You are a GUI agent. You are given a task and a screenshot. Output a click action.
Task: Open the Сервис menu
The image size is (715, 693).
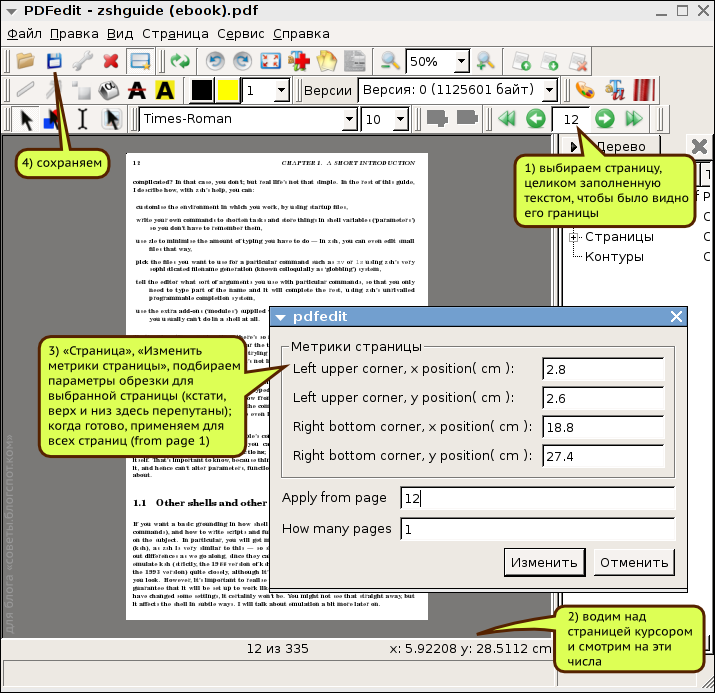tap(241, 34)
